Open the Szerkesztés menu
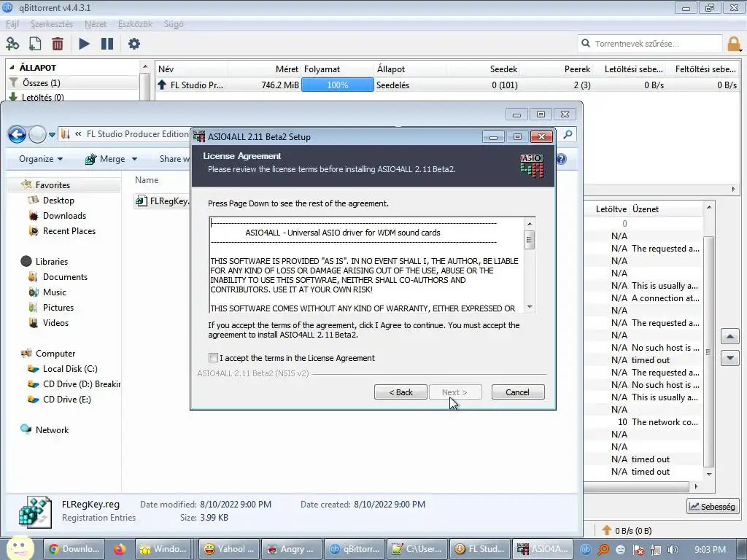 click(52, 24)
